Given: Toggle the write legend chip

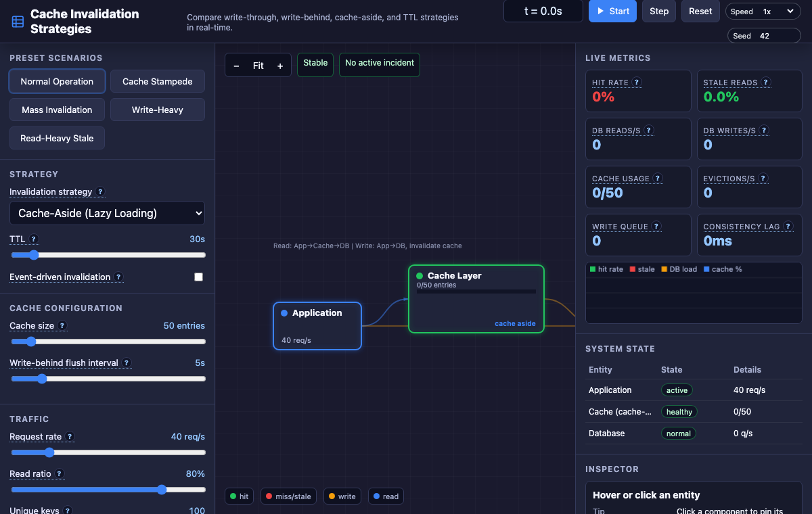Looking at the screenshot, I should pyautogui.click(x=342, y=496).
